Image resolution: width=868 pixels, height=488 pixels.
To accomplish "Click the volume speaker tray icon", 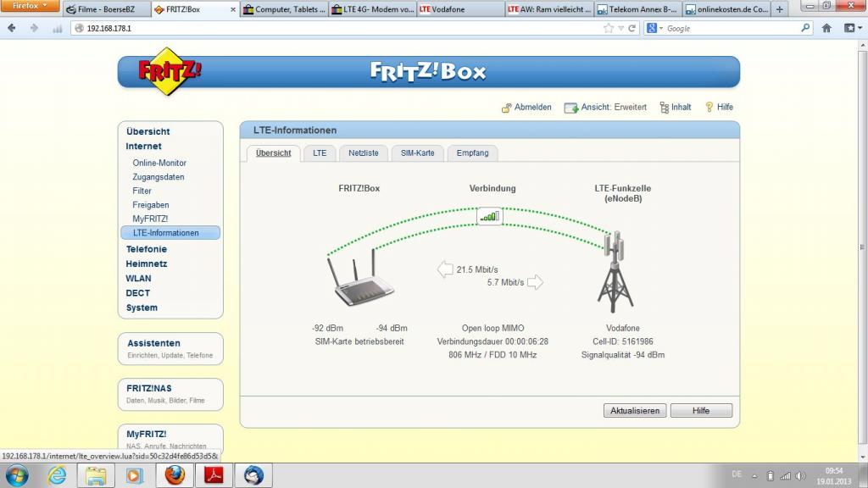I will click(x=800, y=476).
